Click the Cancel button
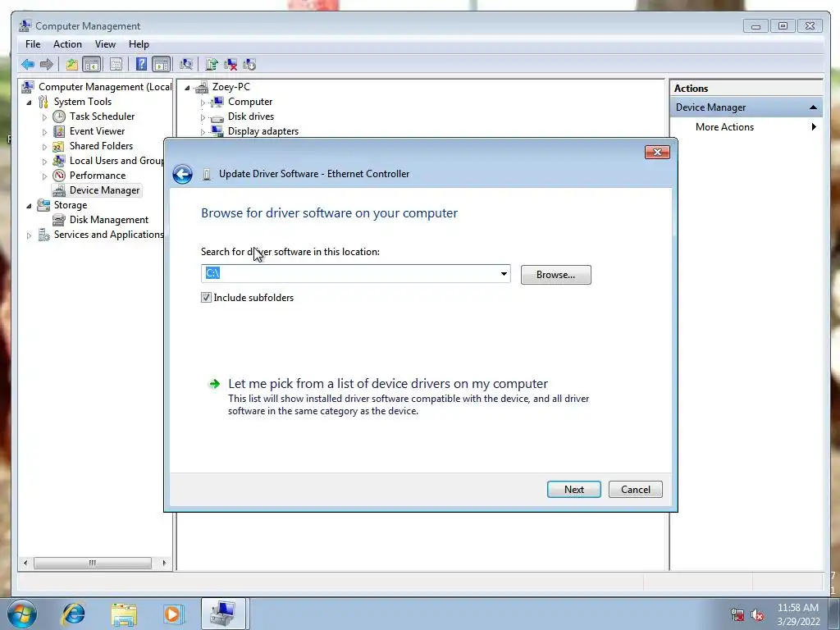Viewport: 840px width, 630px height. tap(636, 489)
